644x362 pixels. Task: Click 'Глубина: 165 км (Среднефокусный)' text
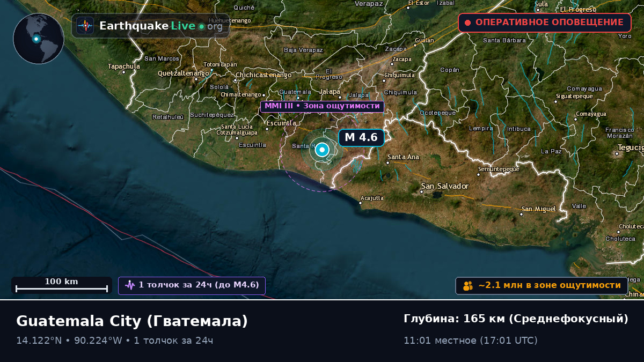point(516,319)
